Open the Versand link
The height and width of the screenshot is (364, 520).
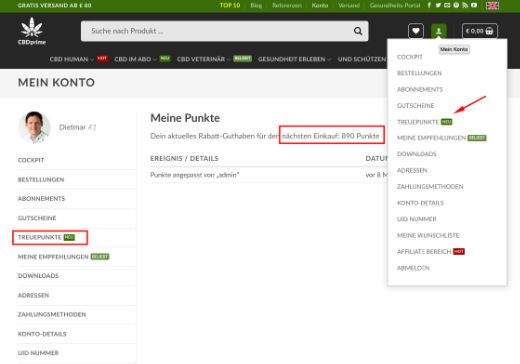tap(349, 5)
